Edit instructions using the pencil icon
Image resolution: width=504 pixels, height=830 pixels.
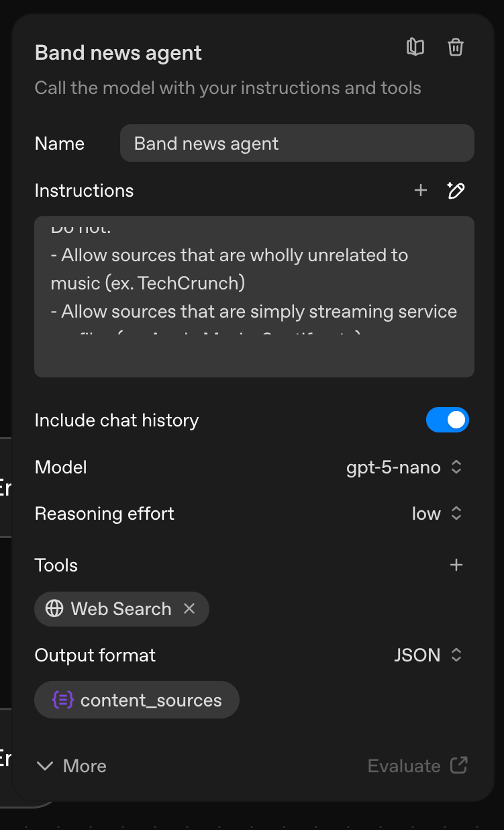point(456,190)
